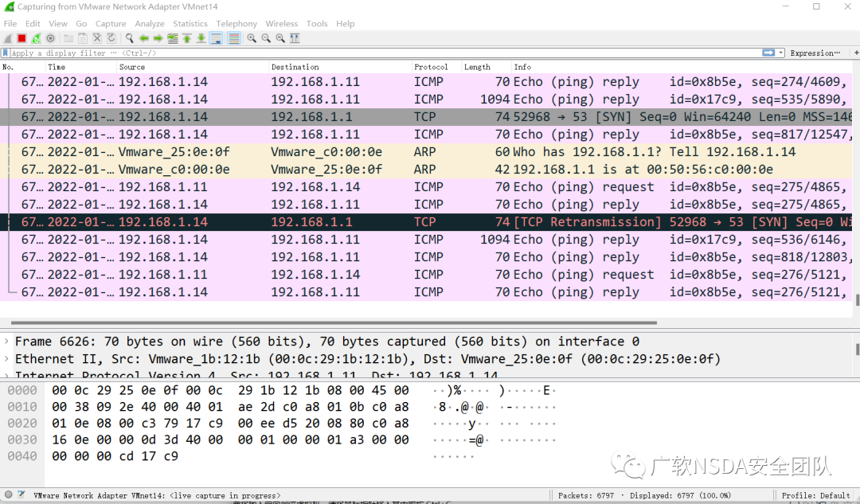Sort packets by Time column header

click(x=80, y=67)
